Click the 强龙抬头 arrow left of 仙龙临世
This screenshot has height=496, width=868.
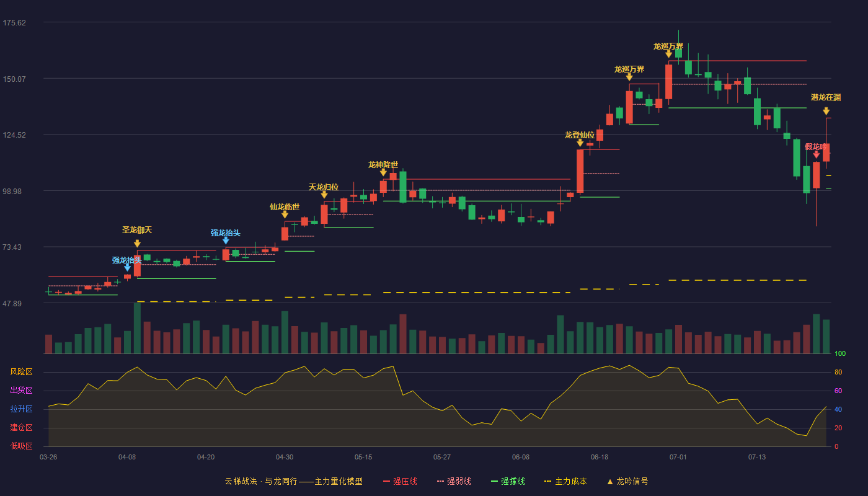tap(226, 241)
